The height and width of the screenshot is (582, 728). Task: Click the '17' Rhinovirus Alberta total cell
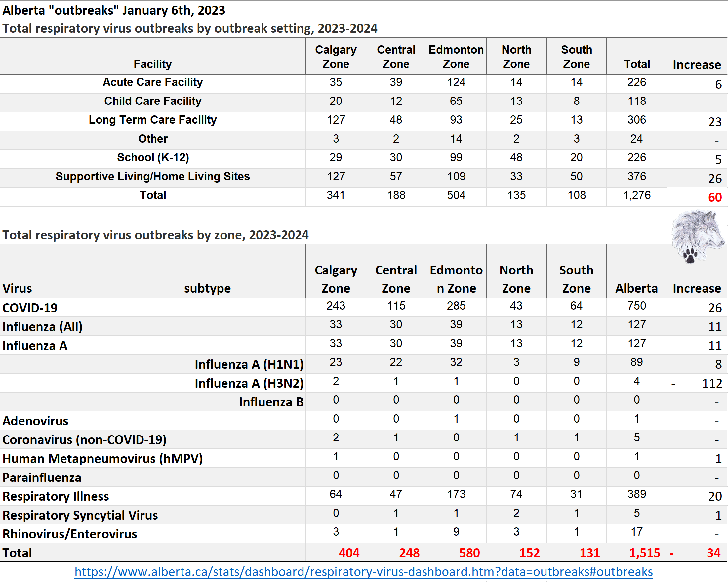click(637, 532)
